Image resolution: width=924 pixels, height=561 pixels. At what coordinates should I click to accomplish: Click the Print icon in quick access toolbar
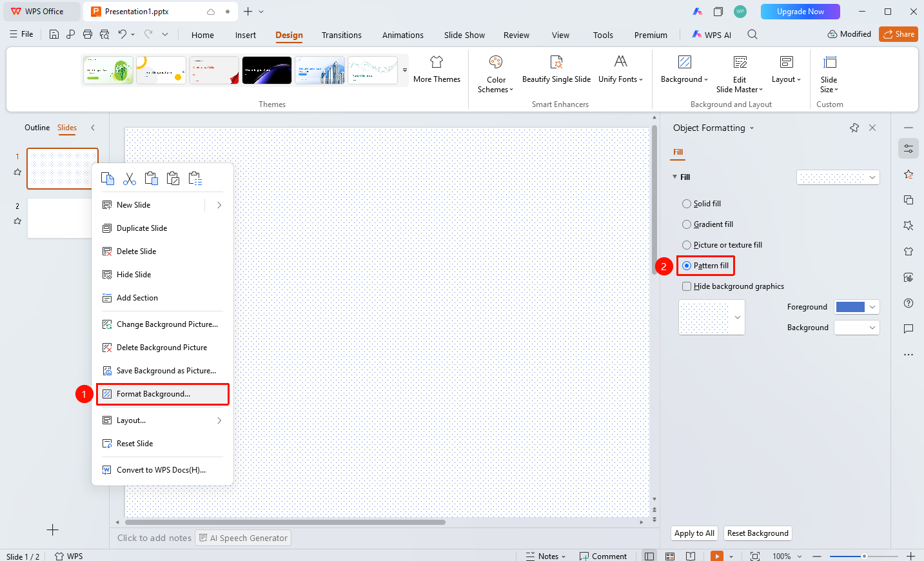[88, 34]
